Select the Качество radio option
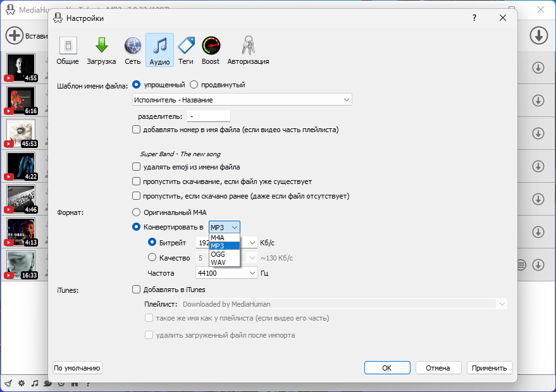Image resolution: width=556 pixels, height=392 pixels. (152, 257)
